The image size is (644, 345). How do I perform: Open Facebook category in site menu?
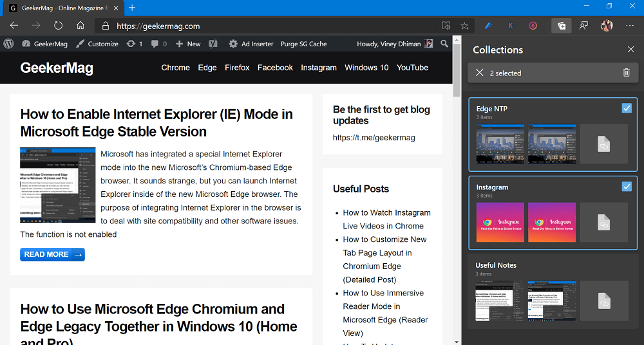tap(275, 68)
